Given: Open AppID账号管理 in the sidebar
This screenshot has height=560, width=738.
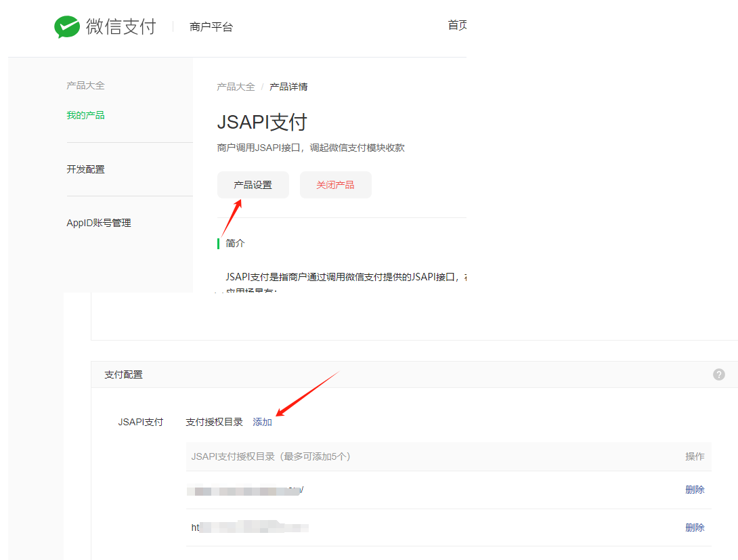Looking at the screenshot, I should point(98,223).
